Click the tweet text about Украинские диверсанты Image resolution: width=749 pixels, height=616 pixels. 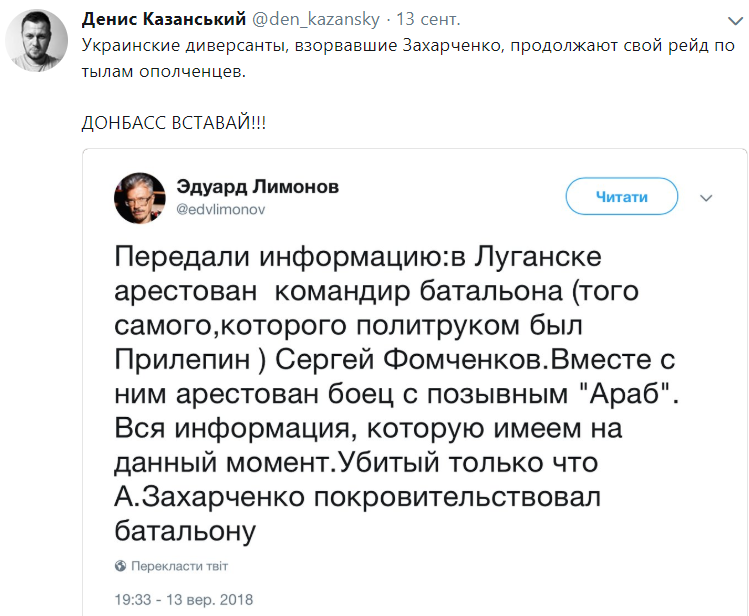tap(408, 58)
